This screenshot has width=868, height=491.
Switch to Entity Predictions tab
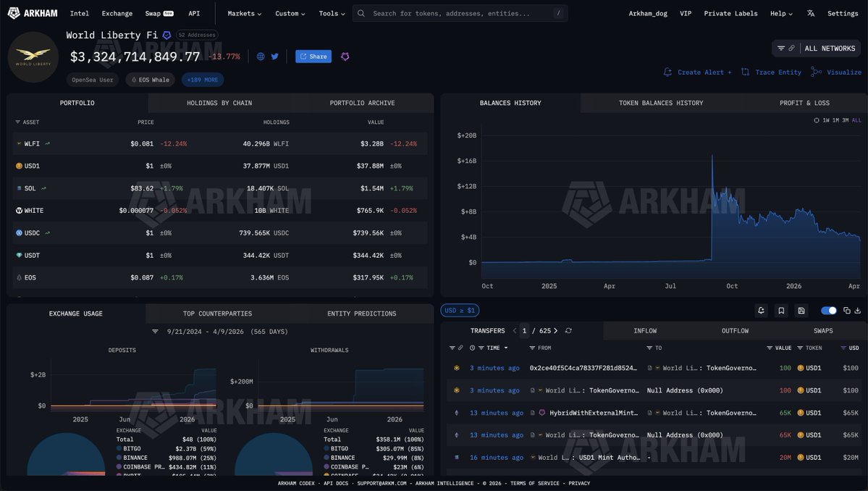[x=361, y=314]
